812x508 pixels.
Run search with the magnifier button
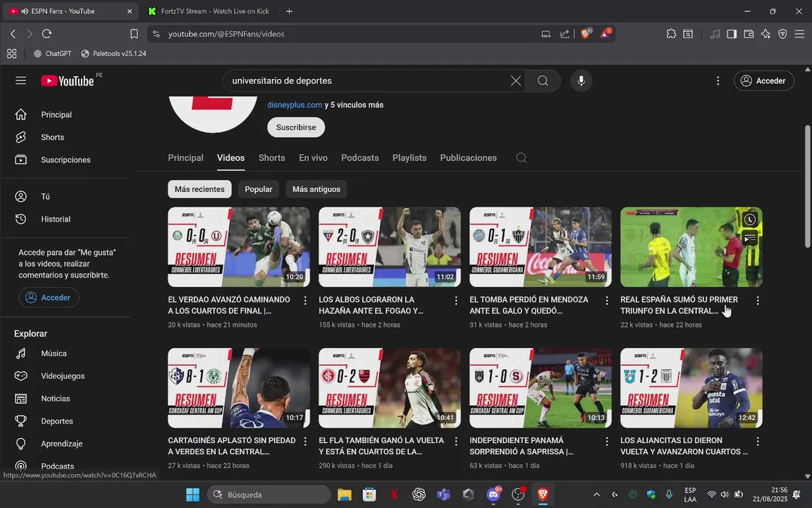pos(543,80)
